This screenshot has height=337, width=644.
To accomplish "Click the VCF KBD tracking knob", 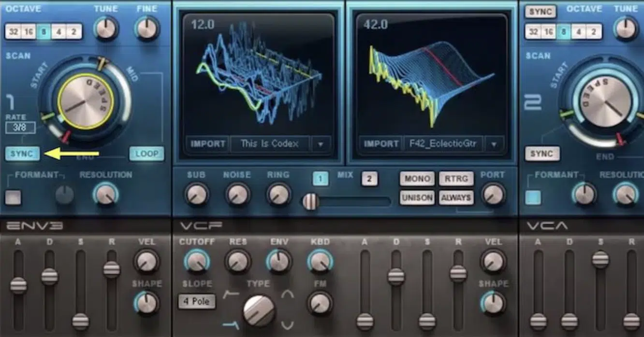I will 320,262.
